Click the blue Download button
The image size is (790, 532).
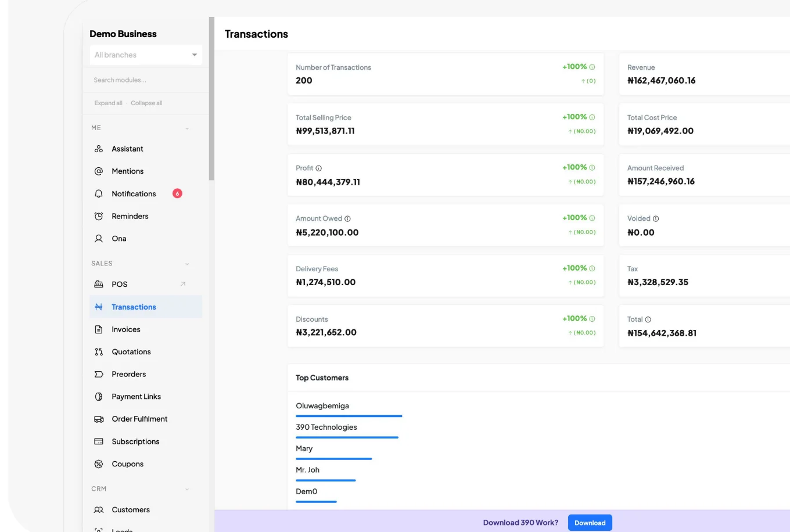tap(590, 523)
